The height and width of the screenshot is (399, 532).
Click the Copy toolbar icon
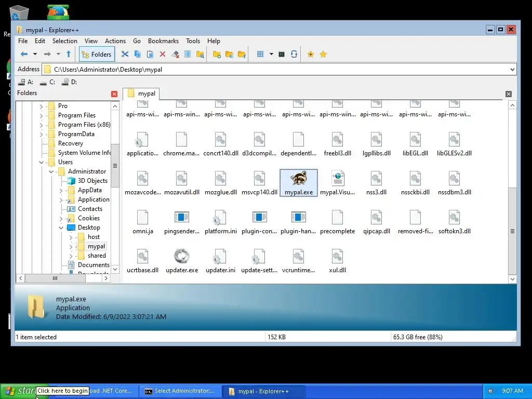[x=137, y=54]
